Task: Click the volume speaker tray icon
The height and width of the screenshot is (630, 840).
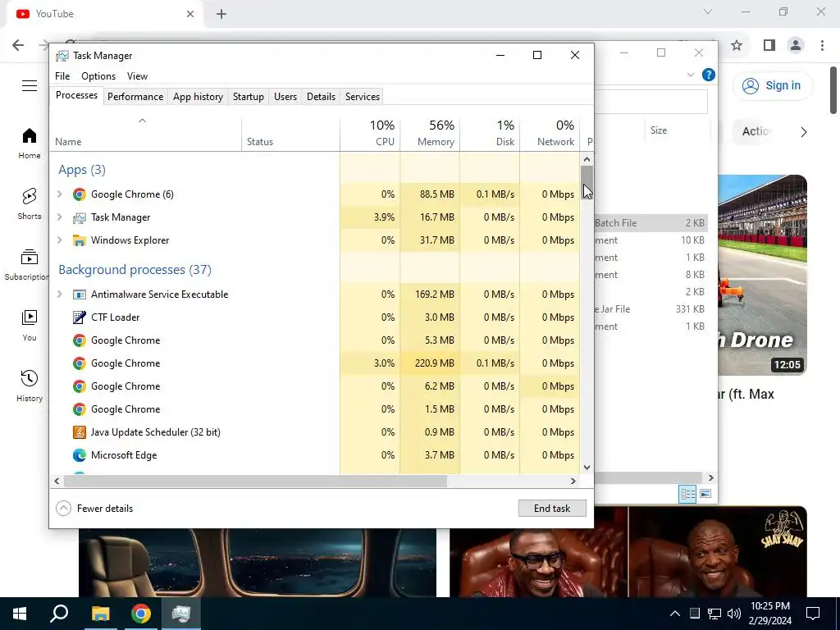Action: (734, 614)
